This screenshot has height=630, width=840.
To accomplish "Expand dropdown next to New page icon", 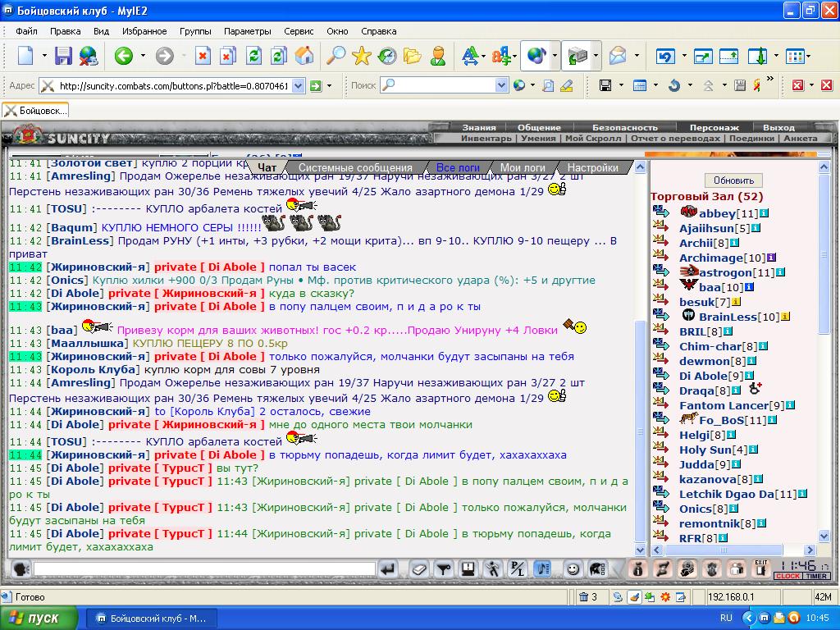I will click(44, 55).
